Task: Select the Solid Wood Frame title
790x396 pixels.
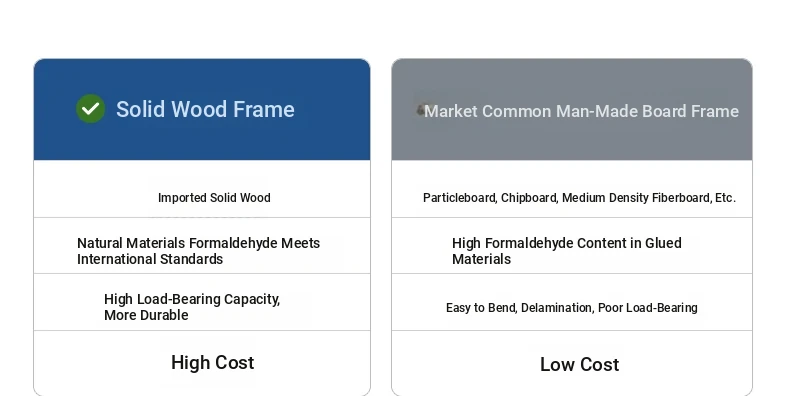Action: point(205,109)
